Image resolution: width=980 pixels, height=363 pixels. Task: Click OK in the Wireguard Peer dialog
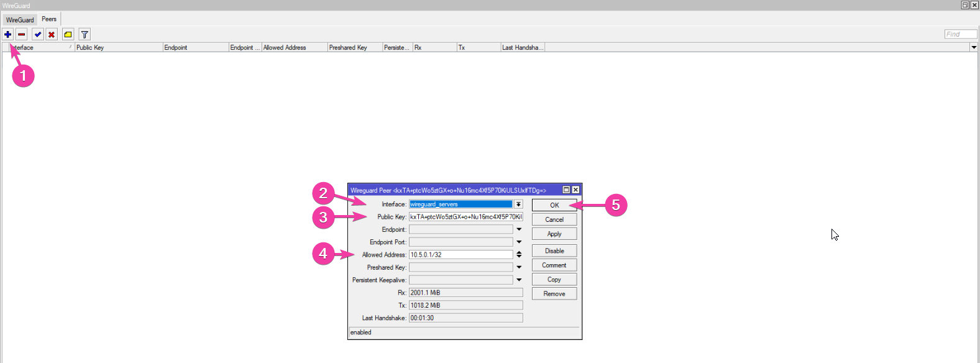point(554,205)
